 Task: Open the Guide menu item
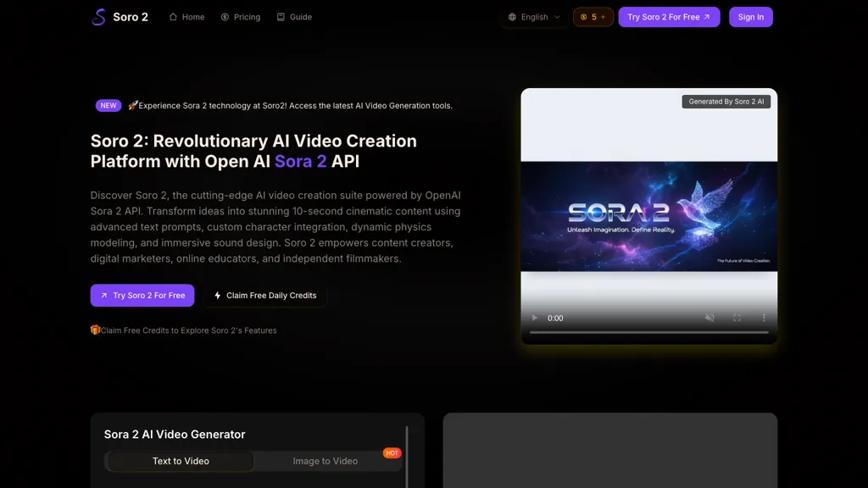click(x=294, y=17)
